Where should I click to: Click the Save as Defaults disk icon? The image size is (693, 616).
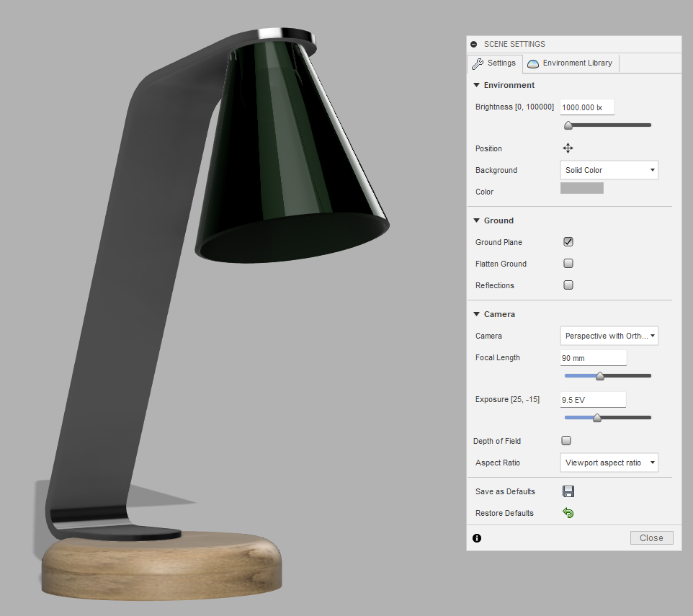point(568,491)
